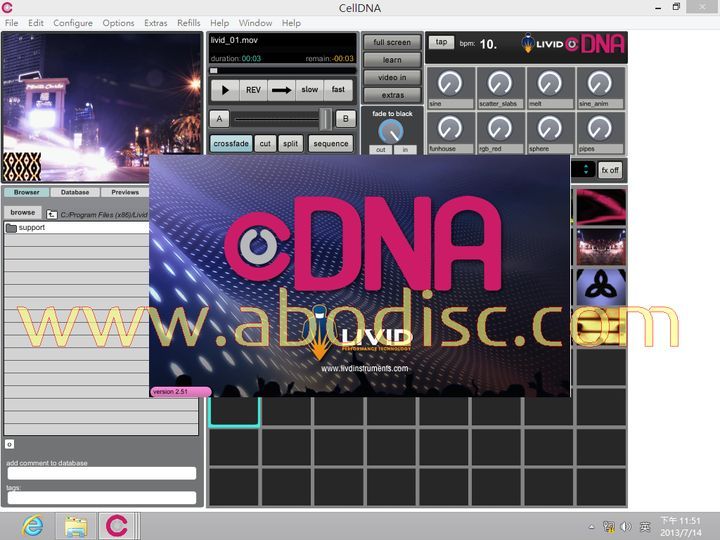720x540 pixels.
Task: Click the full screen button
Action: point(391,42)
